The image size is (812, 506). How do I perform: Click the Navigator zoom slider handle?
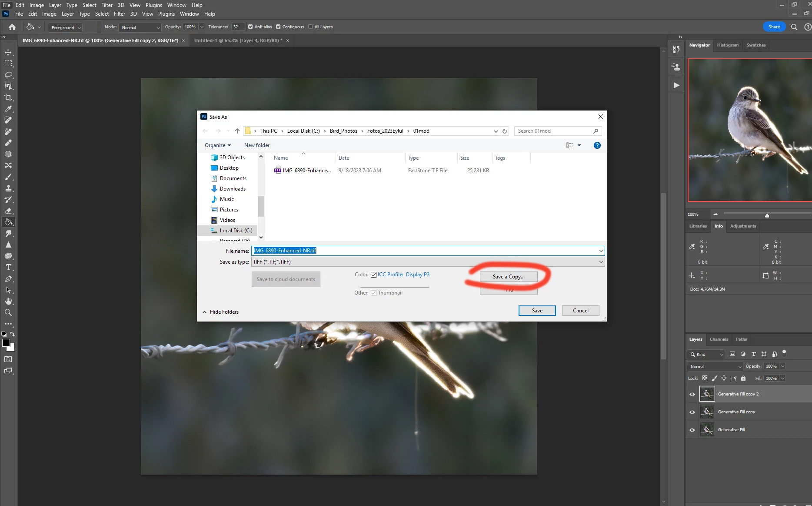[x=767, y=215]
